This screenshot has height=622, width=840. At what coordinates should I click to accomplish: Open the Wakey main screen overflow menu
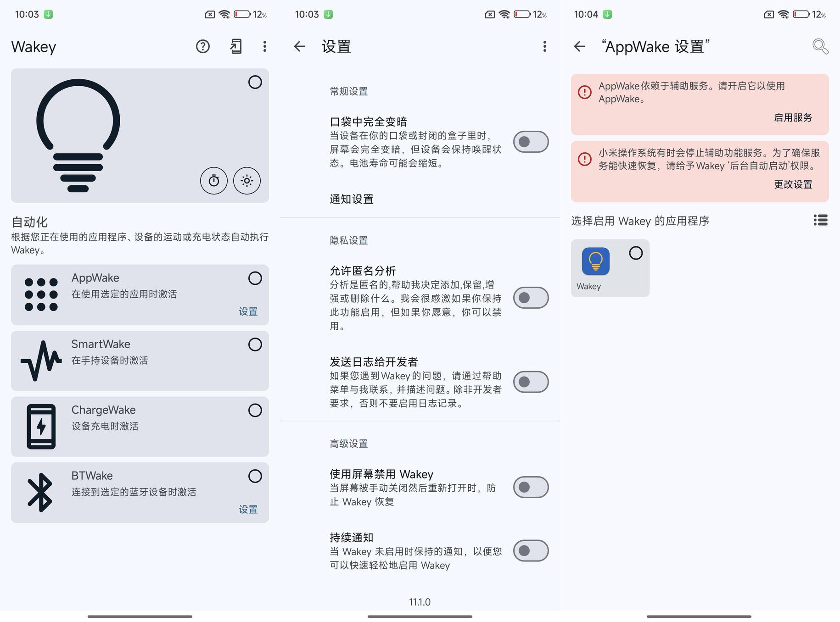[x=264, y=46]
